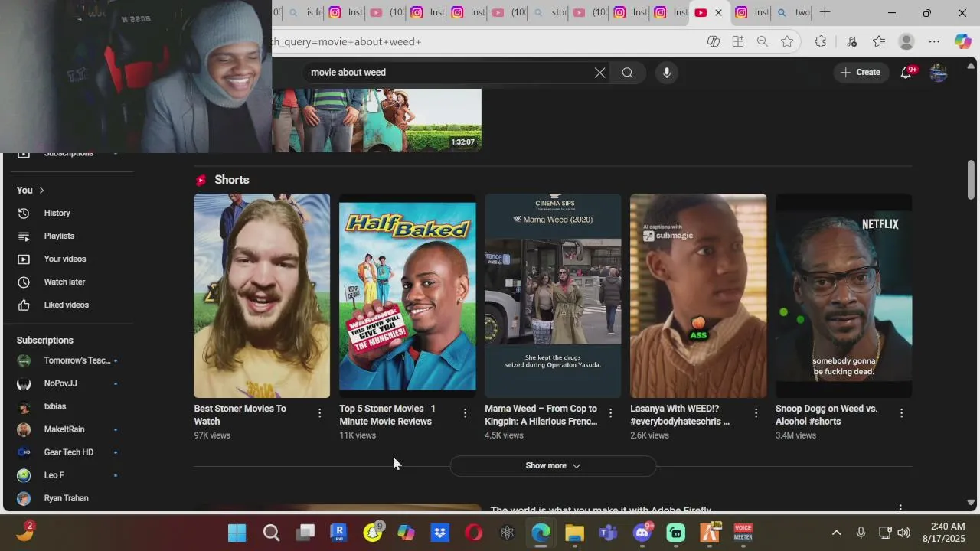Open Edge Settings and more ellipsis

coord(934,41)
